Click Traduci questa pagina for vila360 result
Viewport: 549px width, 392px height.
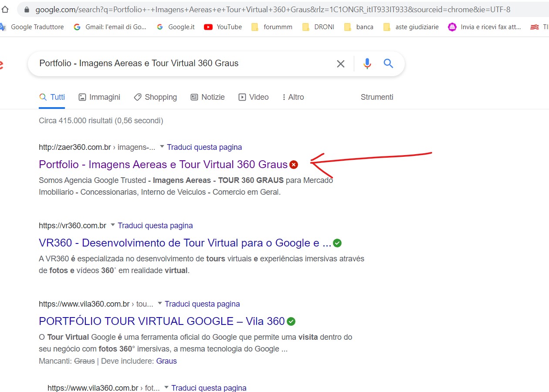click(x=202, y=304)
